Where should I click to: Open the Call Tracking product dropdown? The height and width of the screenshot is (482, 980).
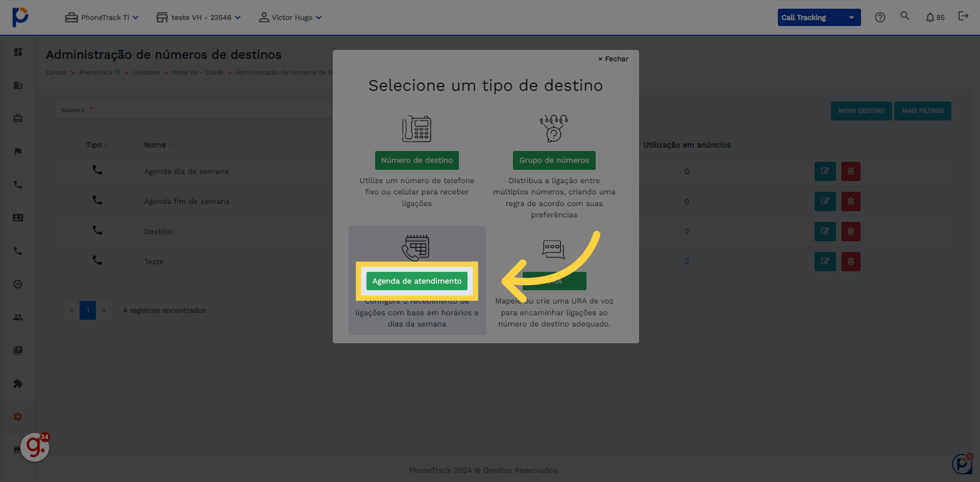819,17
